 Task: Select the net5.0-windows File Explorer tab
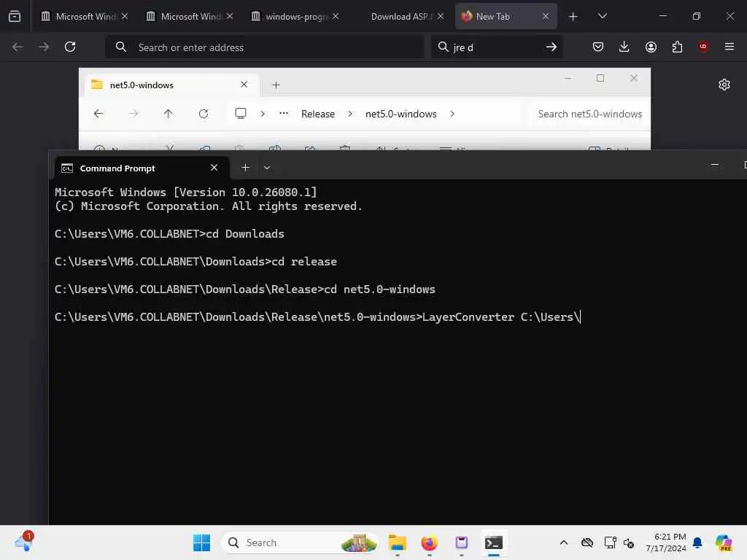tap(172, 85)
